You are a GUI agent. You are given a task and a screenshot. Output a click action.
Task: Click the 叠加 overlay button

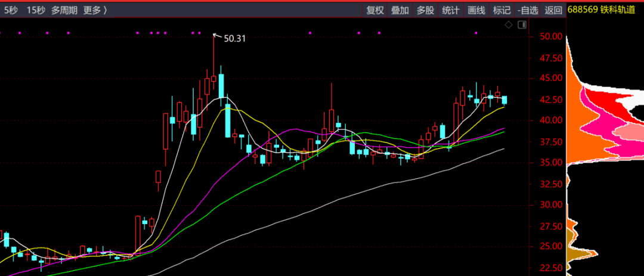pyautogui.click(x=400, y=10)
